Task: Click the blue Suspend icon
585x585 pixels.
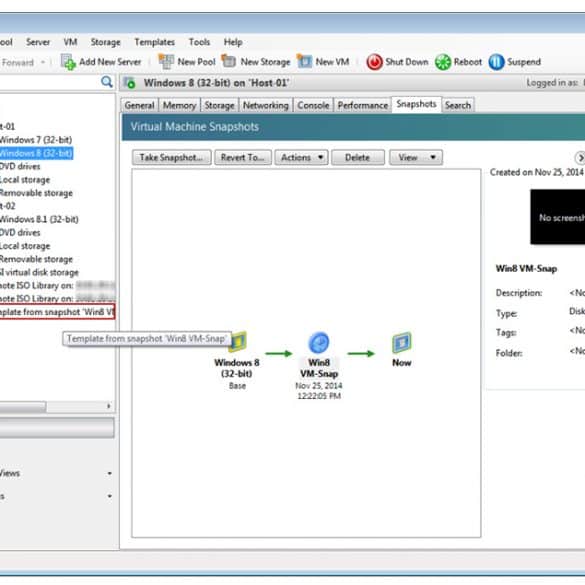Action: (496, 62)
